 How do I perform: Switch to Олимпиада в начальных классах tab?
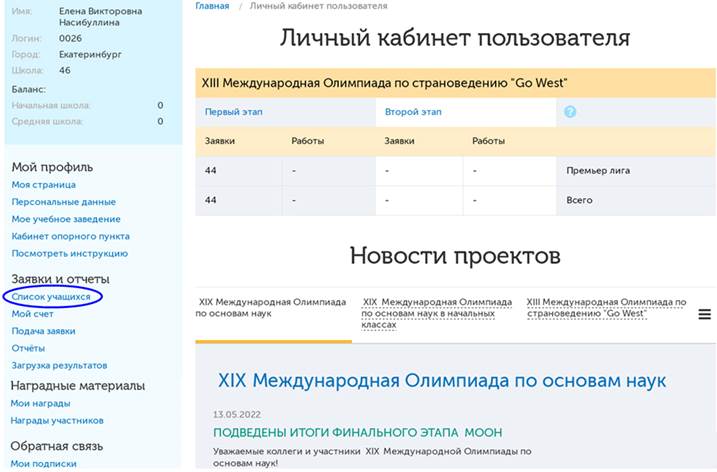[437, 313]
